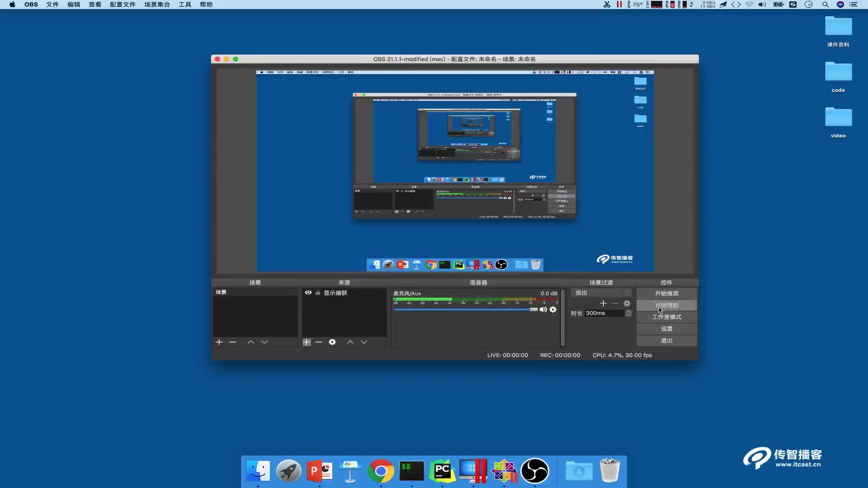Screen dimensions: 868x488
Task: Toggle lock on 显示捕获 source
Action: point(318,293)
